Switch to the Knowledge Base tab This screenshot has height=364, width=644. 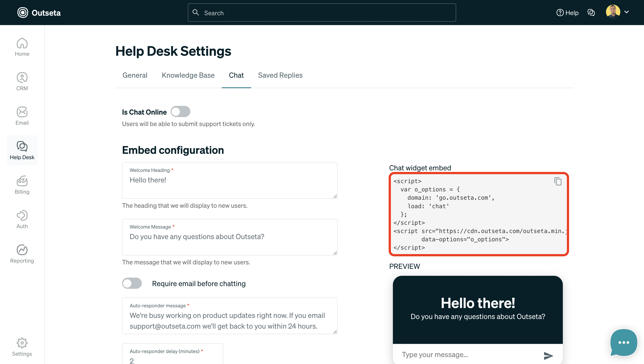(x=188, y=75)
